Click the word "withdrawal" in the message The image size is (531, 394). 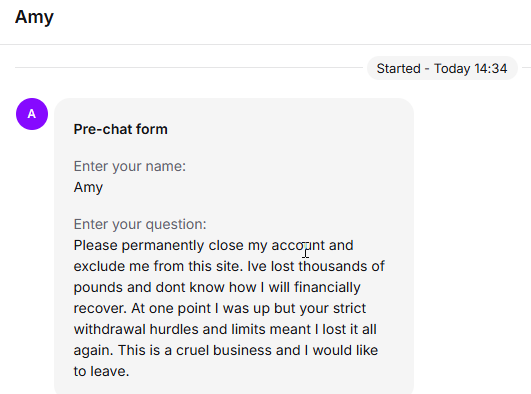pyautogui.click(x=110, y=329)
